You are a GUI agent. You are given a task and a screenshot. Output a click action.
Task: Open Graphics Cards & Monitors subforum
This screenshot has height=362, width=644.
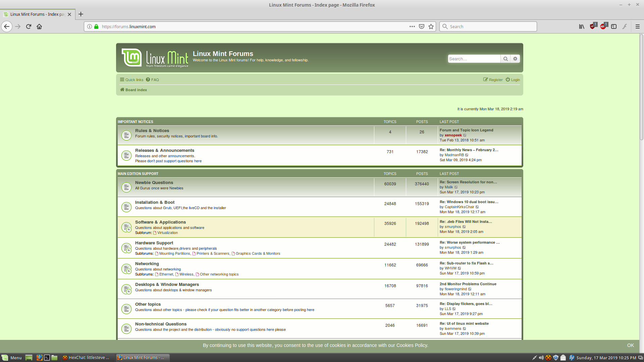pyautogui.click(x=258, y=254)
